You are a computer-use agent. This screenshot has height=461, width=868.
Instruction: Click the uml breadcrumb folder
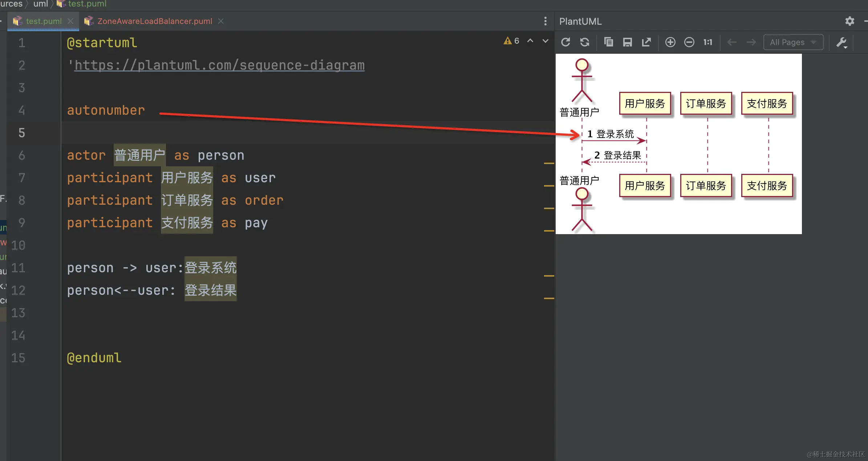pyautogui.click(x=40, y=4)
